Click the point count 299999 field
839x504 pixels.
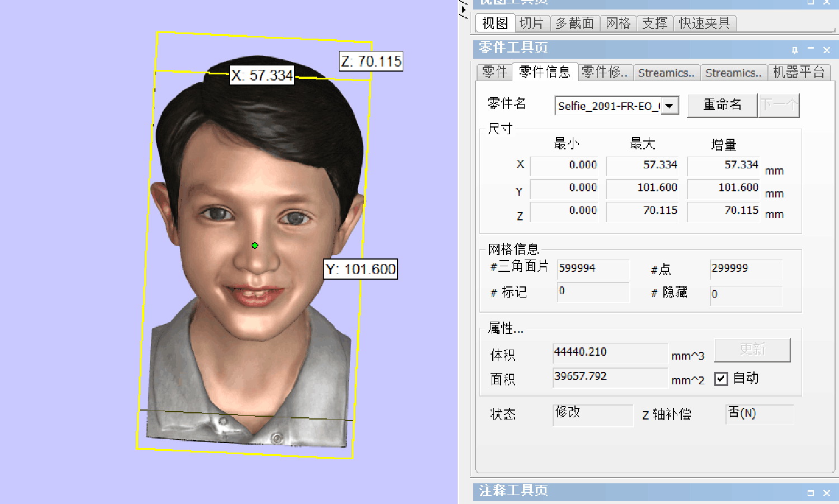[746, 269]
